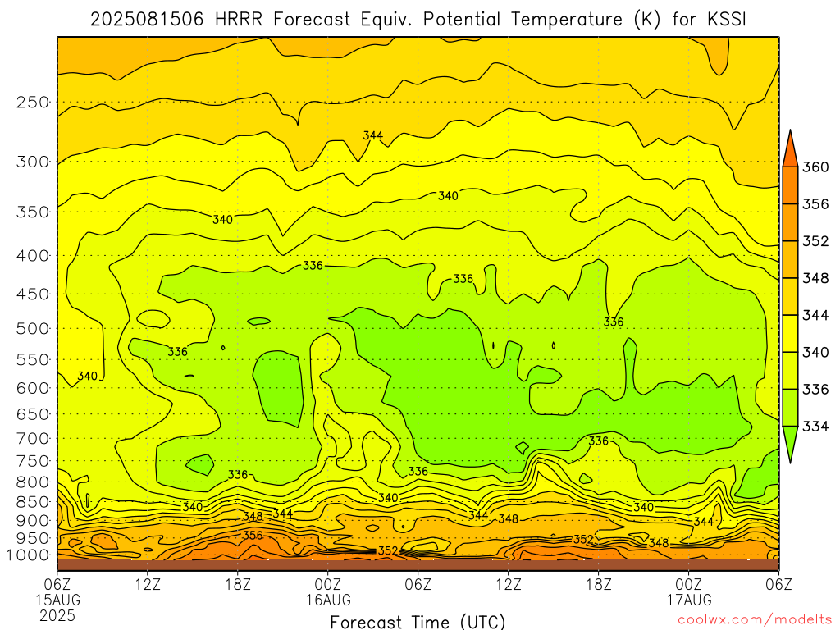Image resolution: width=840 pixels, height=630 pixels.
Task: Click the 336 colorbar legend value
Action: [x=815, y=389]
